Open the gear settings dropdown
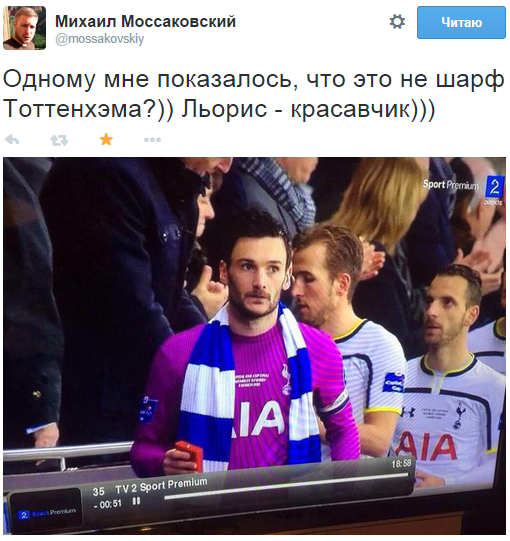The width and height of the screenshot is (510, 541). click(x=397, y=22)
